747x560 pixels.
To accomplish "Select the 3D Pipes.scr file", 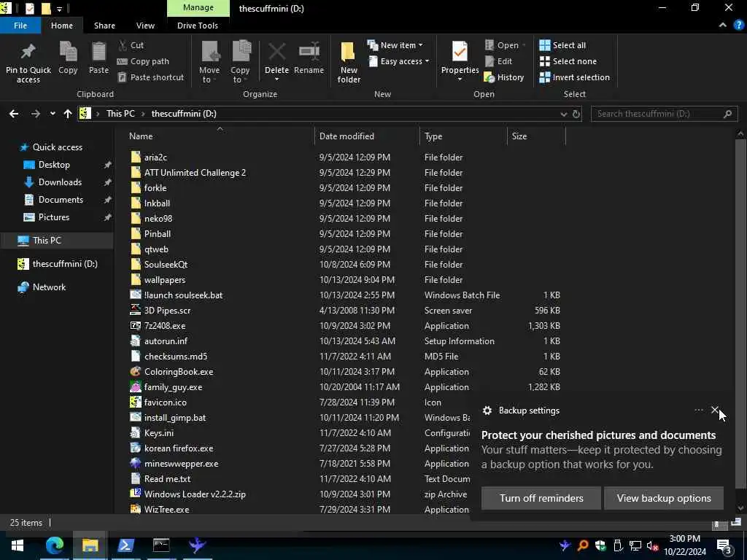I will click(x=167, y=311).
